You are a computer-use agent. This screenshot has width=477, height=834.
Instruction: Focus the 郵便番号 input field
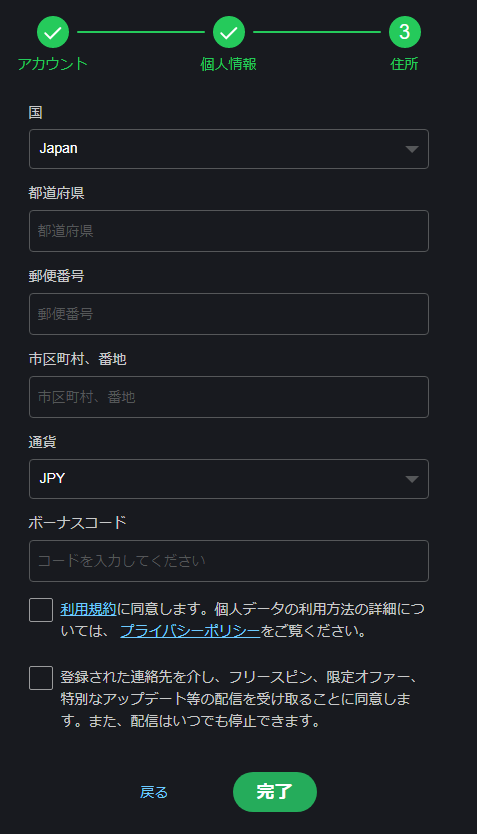(229, 314)
